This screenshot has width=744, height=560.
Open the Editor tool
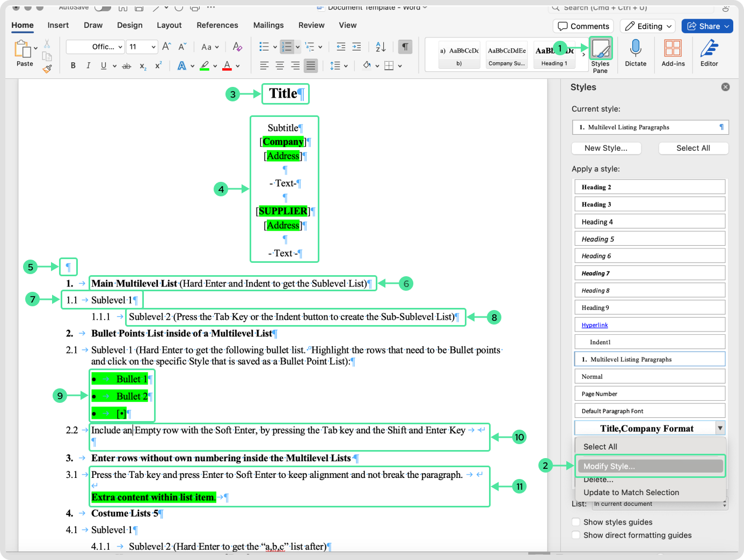click(709, 49)
